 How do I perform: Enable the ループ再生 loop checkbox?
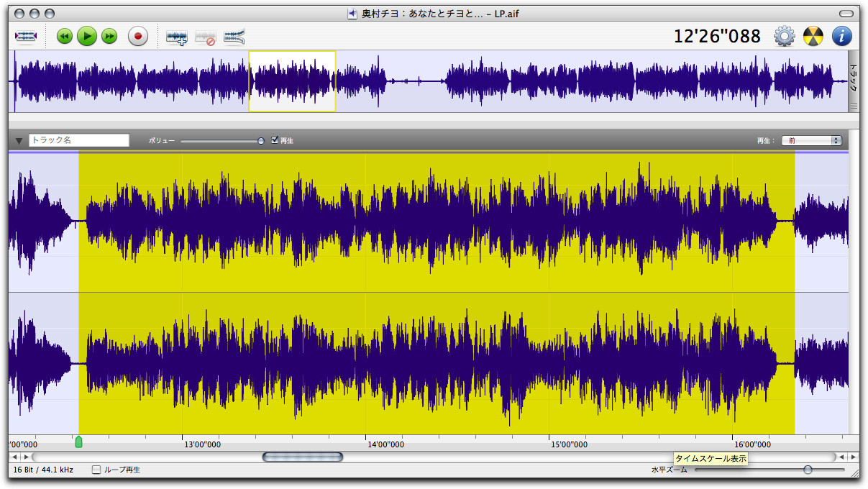click(96, 470)
